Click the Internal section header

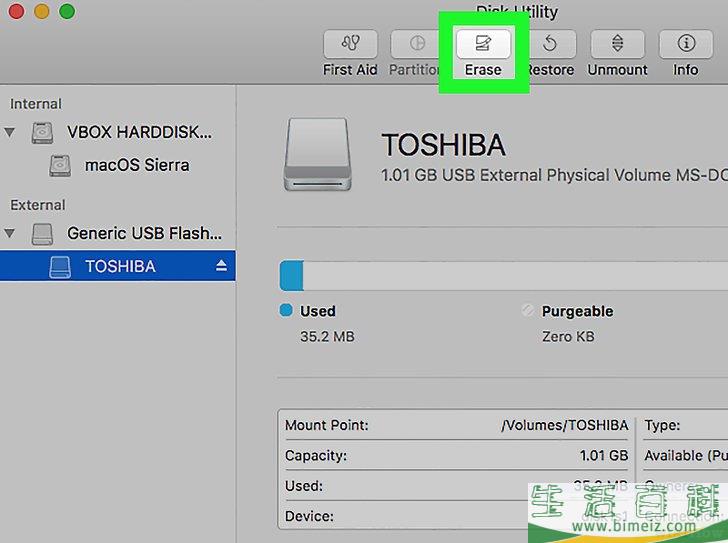point(36,104)
